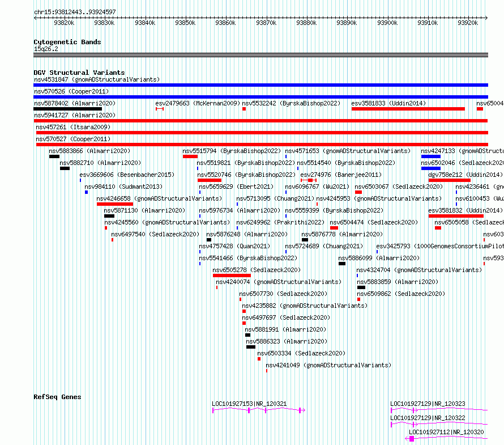Select nsv4571653 gnomAD variant label
The image size is (504, 445).
point(348,151)
